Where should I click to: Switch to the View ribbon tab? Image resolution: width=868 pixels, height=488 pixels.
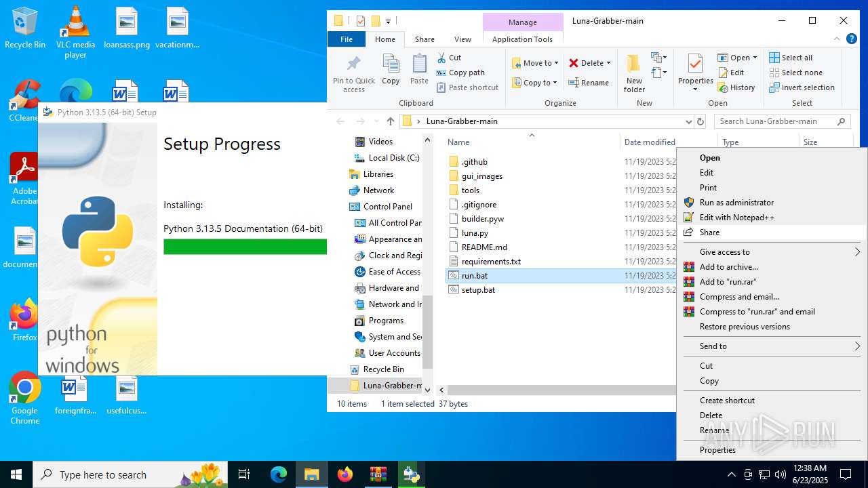click(463, 39)
